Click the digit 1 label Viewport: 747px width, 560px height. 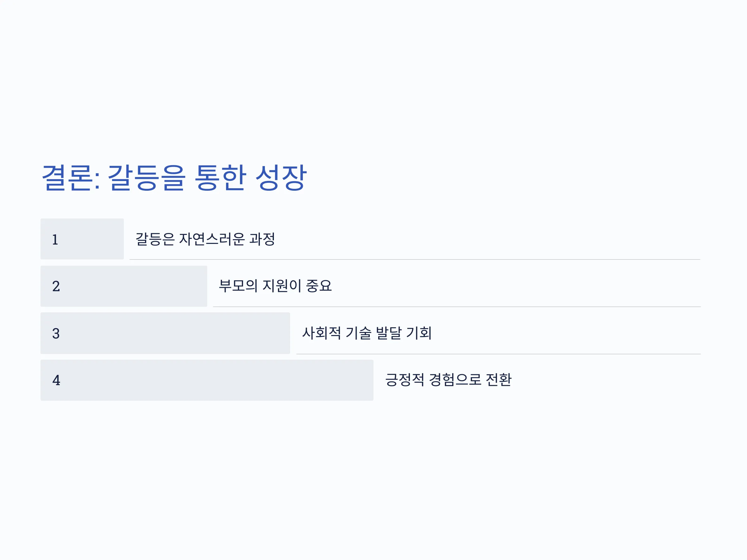55,240
